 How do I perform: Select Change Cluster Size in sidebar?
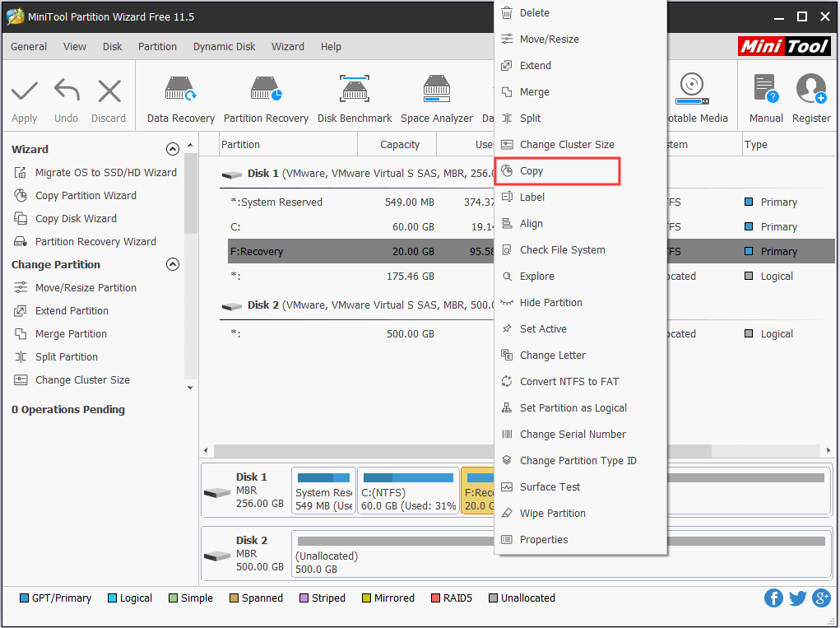click(x=72, y=380)
